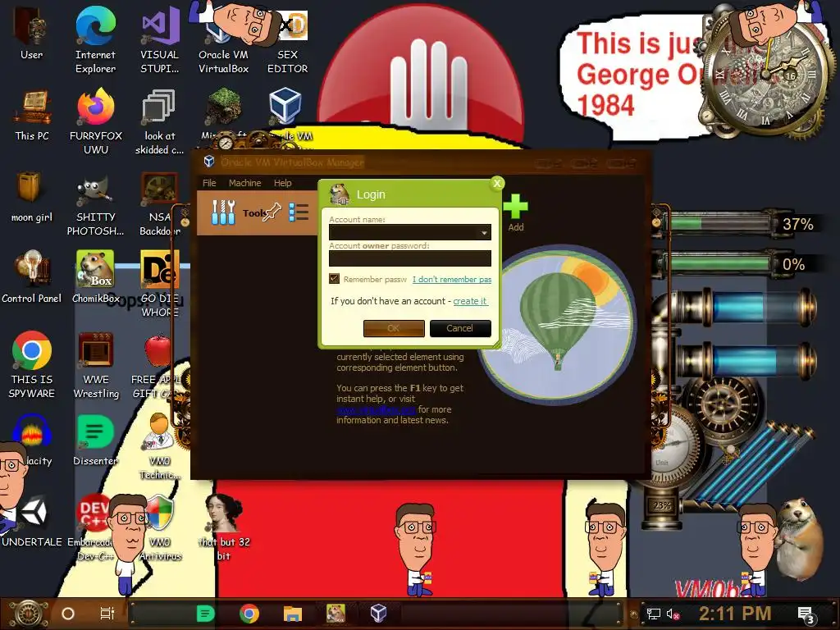The image size is (840, 630).
Task: Click the muted volume tray icon
Action: coord(673,614)
